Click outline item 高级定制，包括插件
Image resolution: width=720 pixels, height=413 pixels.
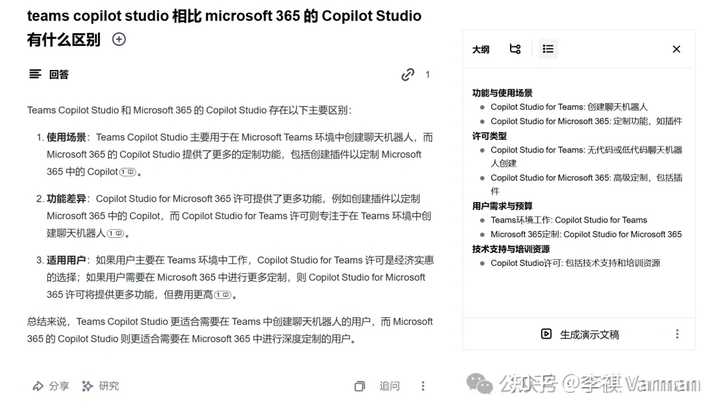pyautogui.click(x=586, y=184)
